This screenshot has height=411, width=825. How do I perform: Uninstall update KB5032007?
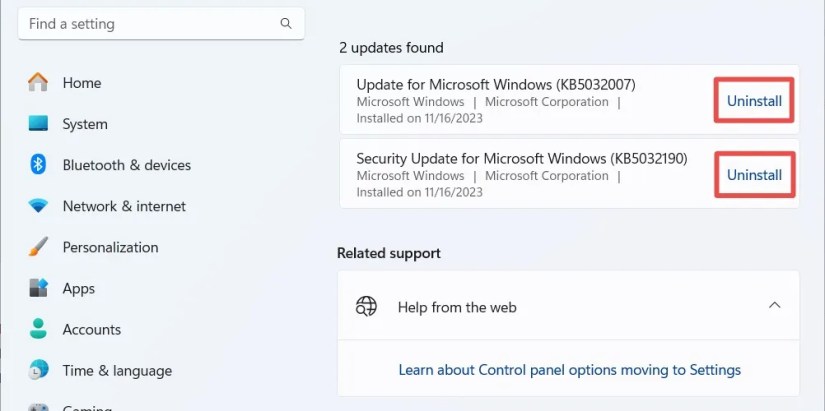(x=754, y=101)
